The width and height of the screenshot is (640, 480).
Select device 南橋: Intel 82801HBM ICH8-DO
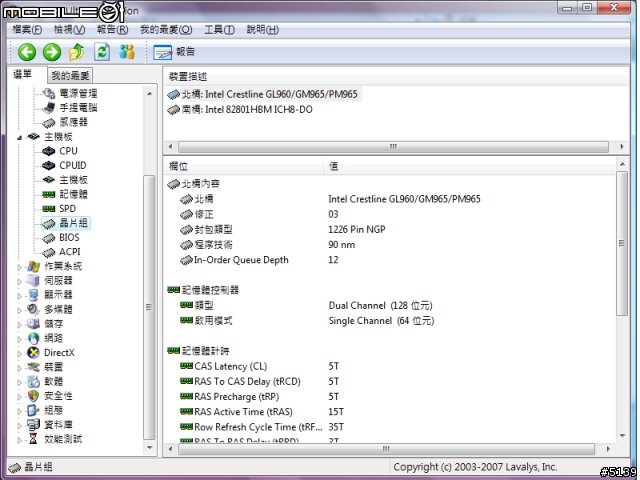[x=240, y=109]
